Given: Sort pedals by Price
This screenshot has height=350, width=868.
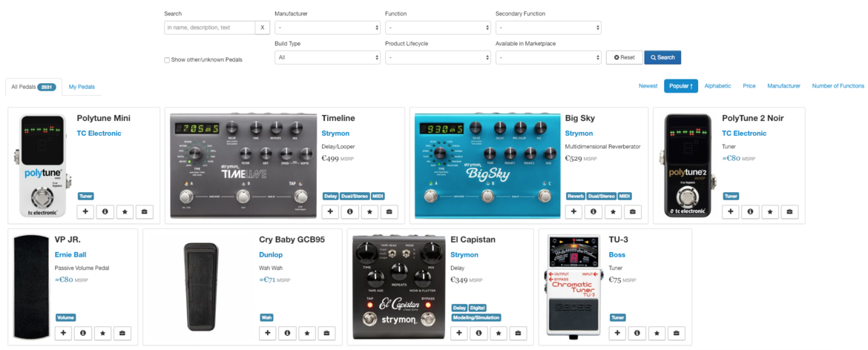Looking at the screenshot, I should click(749, 86).
